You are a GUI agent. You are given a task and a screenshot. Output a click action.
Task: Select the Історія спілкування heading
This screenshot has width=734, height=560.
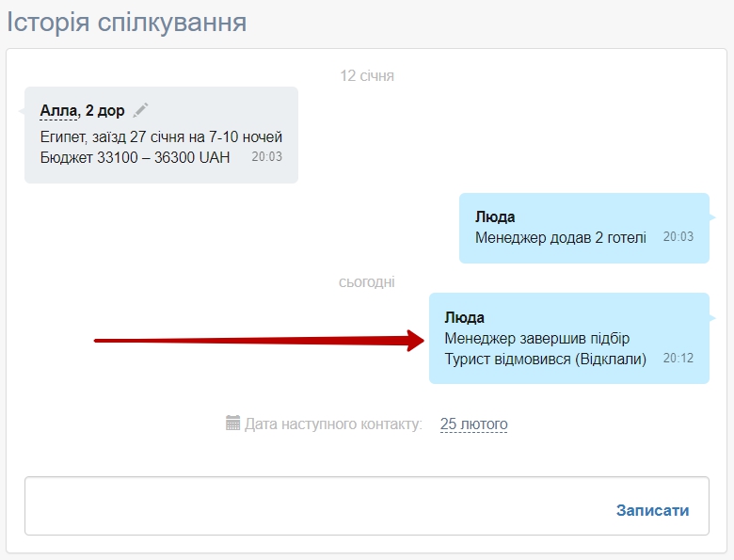tap(126, 22)
